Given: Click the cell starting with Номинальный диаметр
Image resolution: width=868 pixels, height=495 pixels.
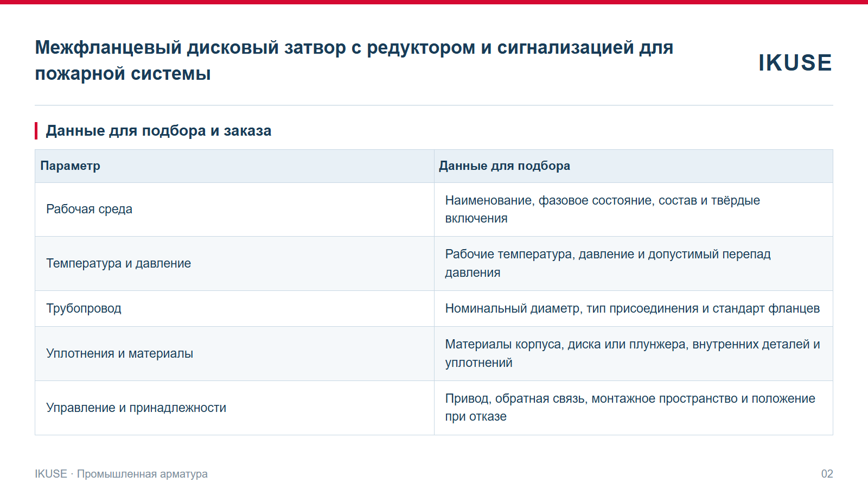Looking at the screenshot, I should [634, 309].
